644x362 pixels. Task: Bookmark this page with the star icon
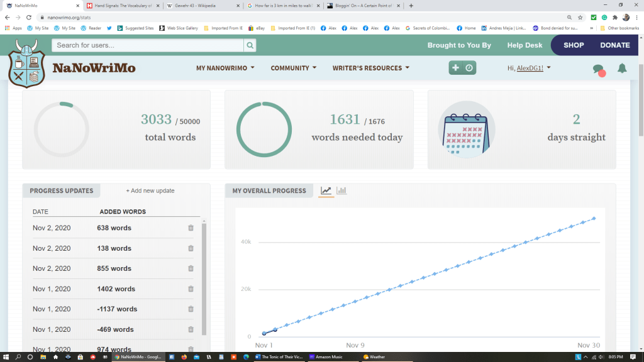pos(580,18)
